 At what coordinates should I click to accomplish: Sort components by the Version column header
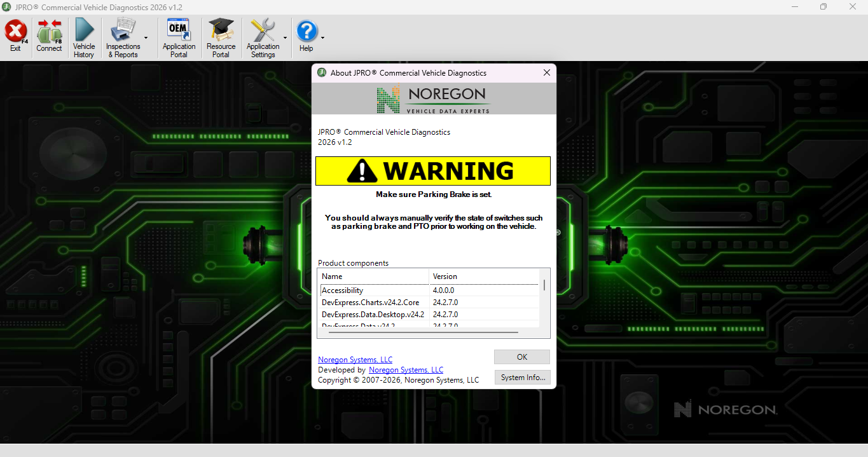[x=484, y=276]
